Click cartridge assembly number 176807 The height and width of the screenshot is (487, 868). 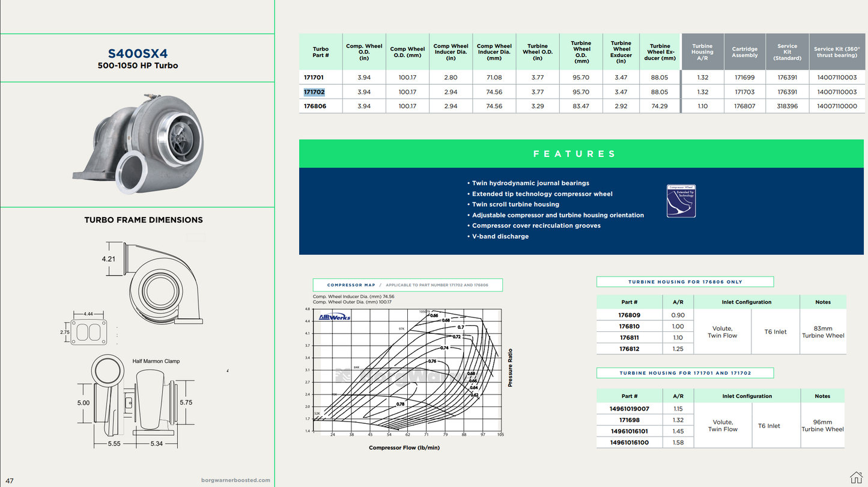(x=744, y=106)
